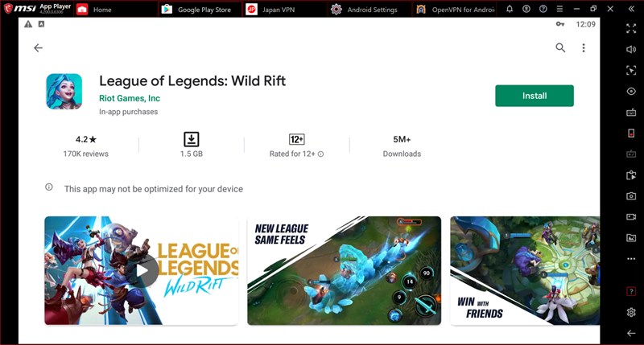This screenshot has width=644, height=345.
Task: Take a screenshot with camera icon
Action: (631, 196)
